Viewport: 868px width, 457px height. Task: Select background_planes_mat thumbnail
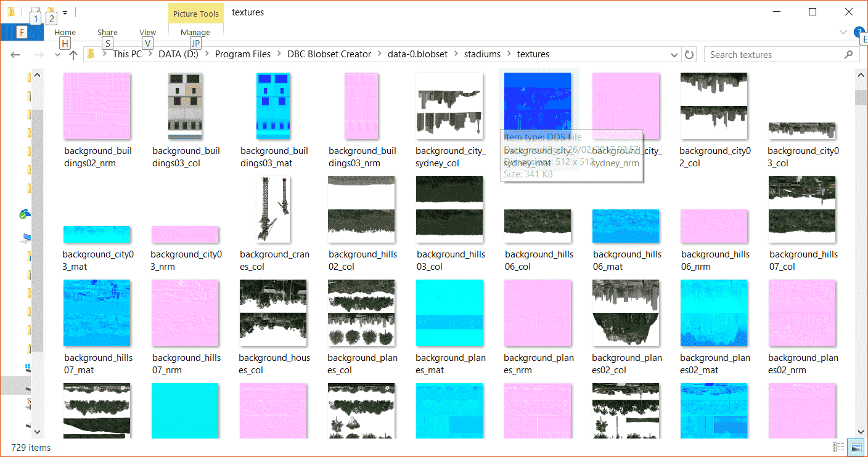(450, 313)
